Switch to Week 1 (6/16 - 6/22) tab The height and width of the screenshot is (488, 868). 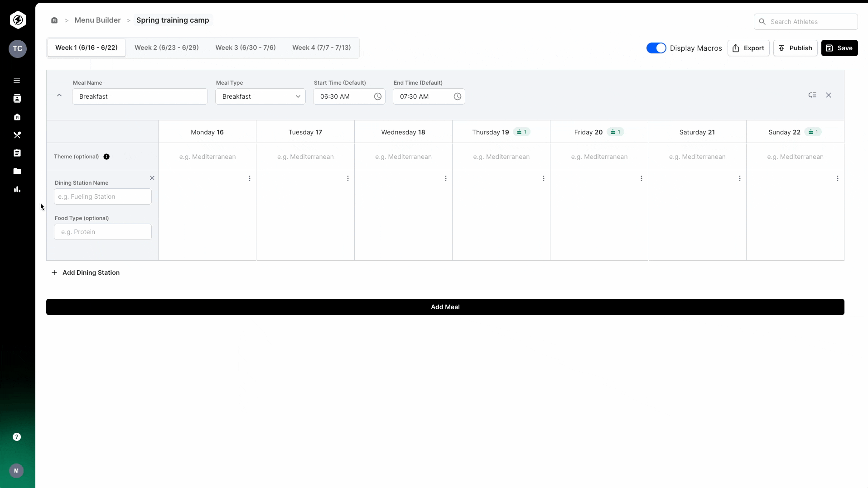tap(87, 48)
